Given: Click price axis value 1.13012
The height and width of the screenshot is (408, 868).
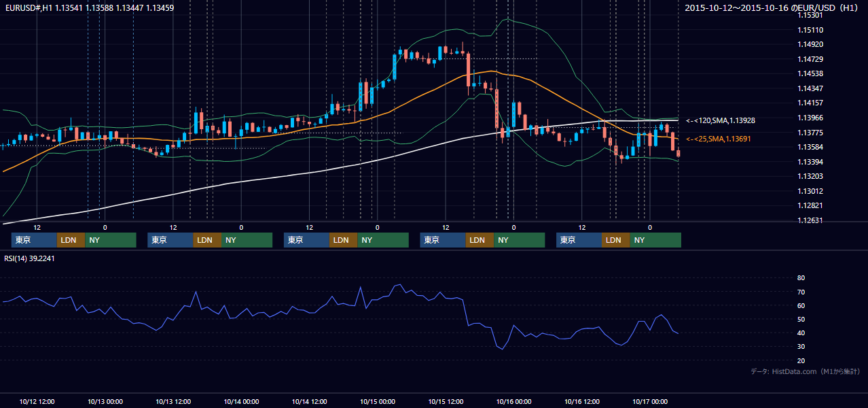Looking at the screenshot, I should [x=810, y=191].
